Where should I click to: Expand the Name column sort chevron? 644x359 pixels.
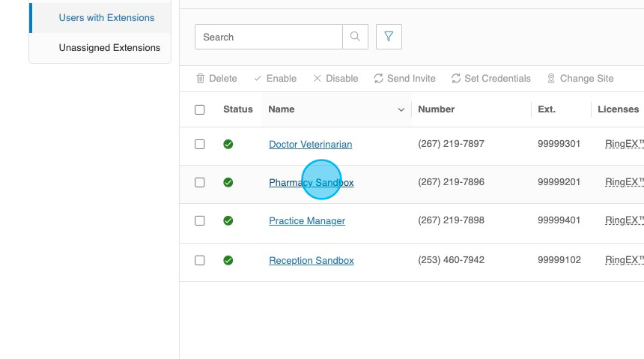point(401,110)
